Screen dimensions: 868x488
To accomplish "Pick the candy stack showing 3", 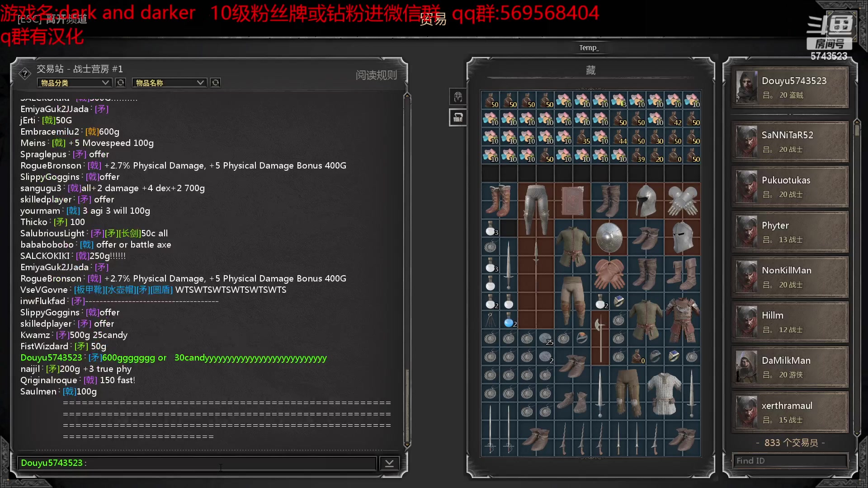I will 618,100.
